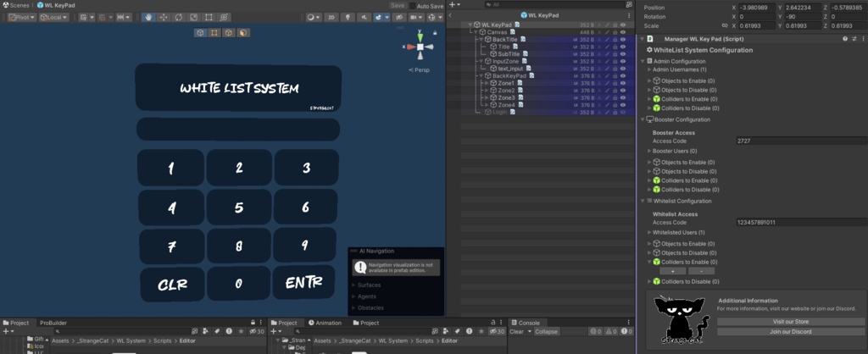The height and width of the screenshot is (354, 868).
Task: Toggle visibility eye for WL KeyPad row
Action: tap(623, 25)
